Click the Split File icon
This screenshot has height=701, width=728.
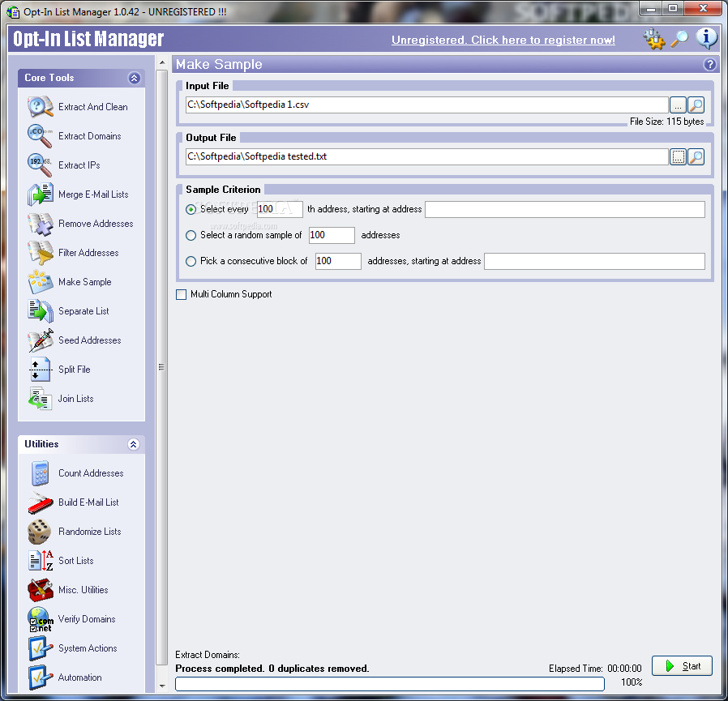(x=40, y=370)
